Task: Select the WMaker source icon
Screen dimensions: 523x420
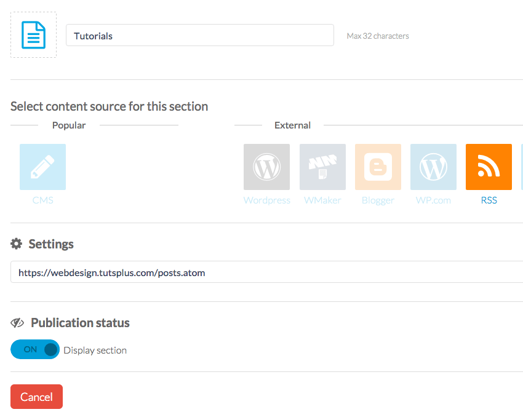Action: click(x=322, y=167)
